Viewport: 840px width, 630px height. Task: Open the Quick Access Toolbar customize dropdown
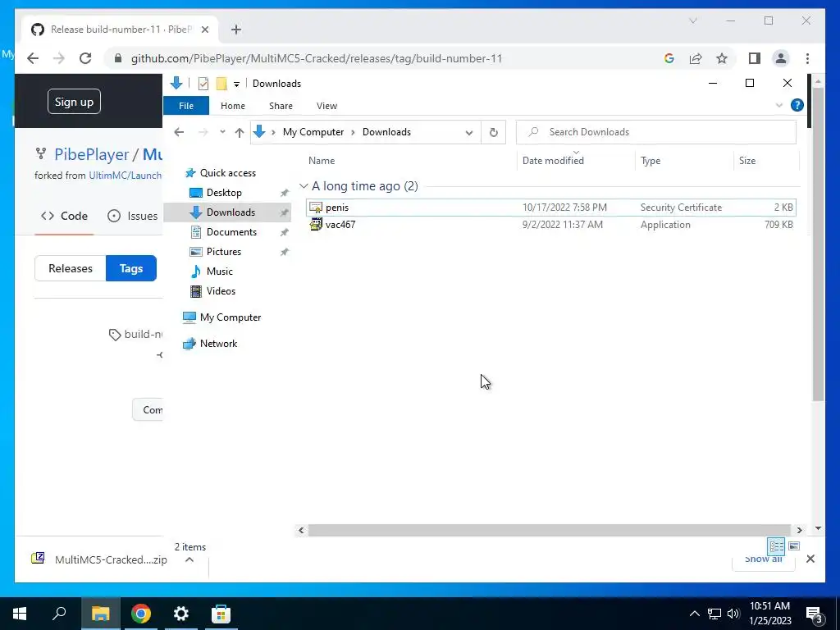click(236, 84)
